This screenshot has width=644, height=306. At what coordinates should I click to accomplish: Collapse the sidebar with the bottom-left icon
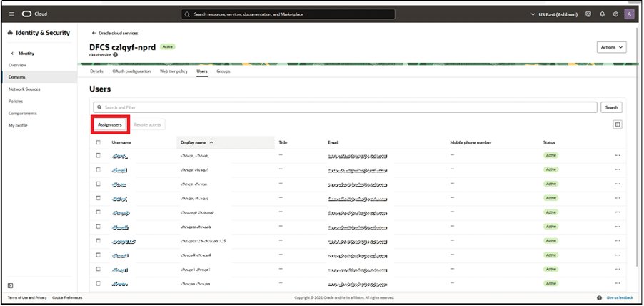[x=11, y=286]
